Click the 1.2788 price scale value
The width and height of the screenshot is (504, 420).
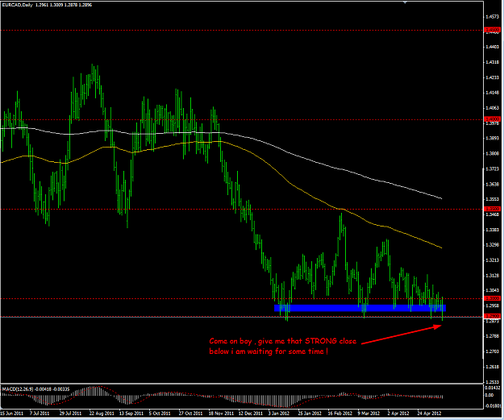pos(493,336)
